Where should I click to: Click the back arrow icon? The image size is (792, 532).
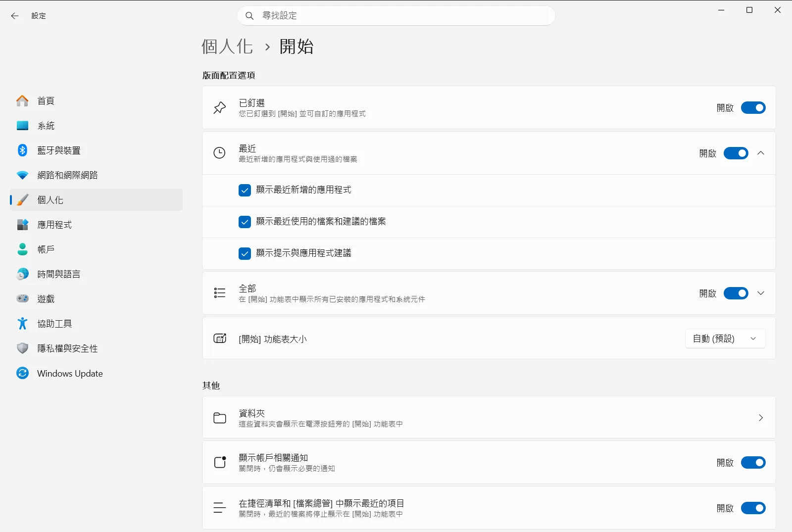pyautogui.click(x=15, y=16)
